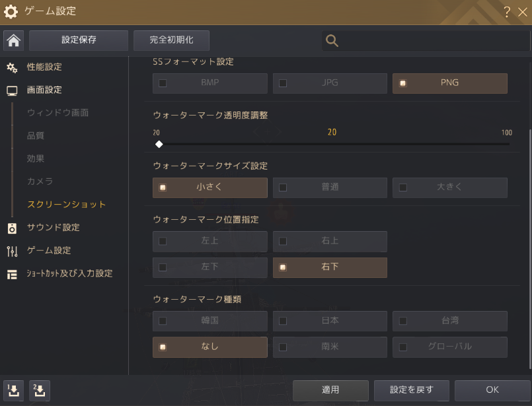Click the magnifying glass search icon
The image size is (532, 406).
[332, 41]
